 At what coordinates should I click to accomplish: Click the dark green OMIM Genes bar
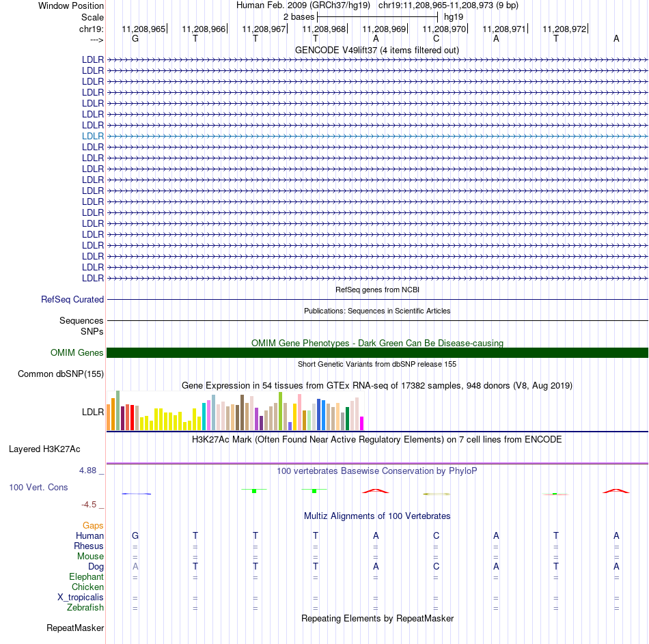point(377,352)
